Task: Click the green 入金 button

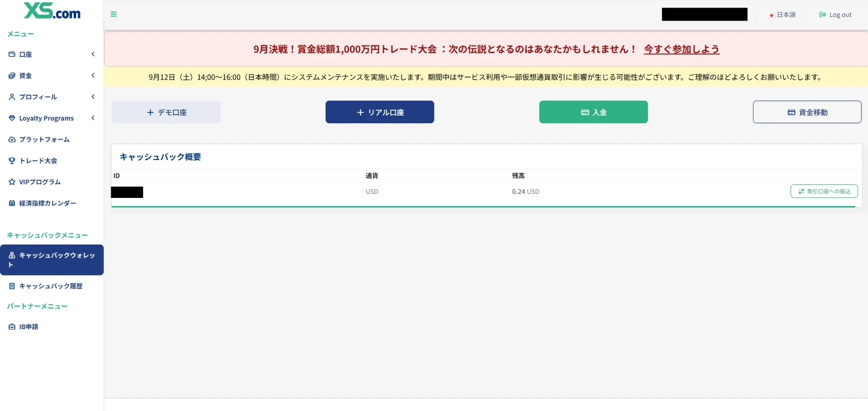Action: coord(593,112)
